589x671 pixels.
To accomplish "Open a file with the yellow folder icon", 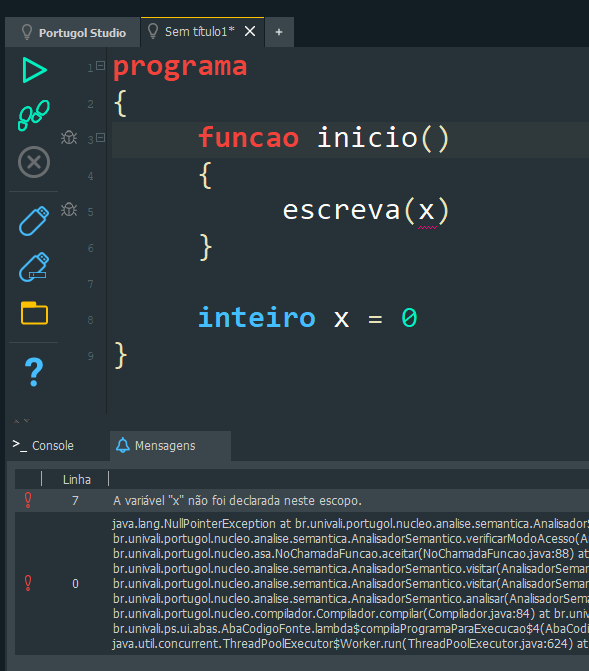I will tap(34, 313).
